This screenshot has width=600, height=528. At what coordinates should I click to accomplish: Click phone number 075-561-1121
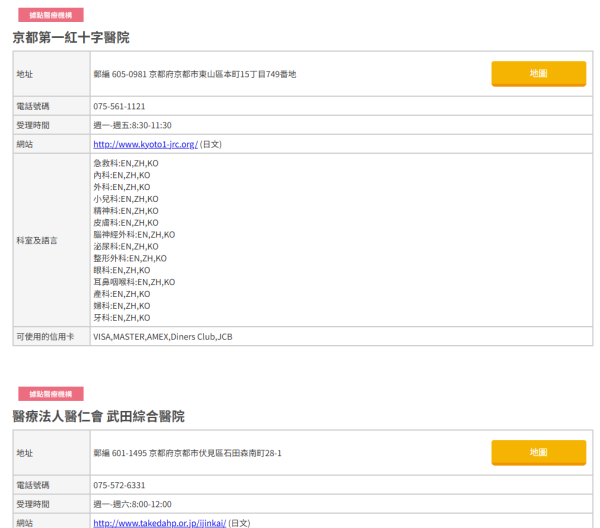coord(119,106)
